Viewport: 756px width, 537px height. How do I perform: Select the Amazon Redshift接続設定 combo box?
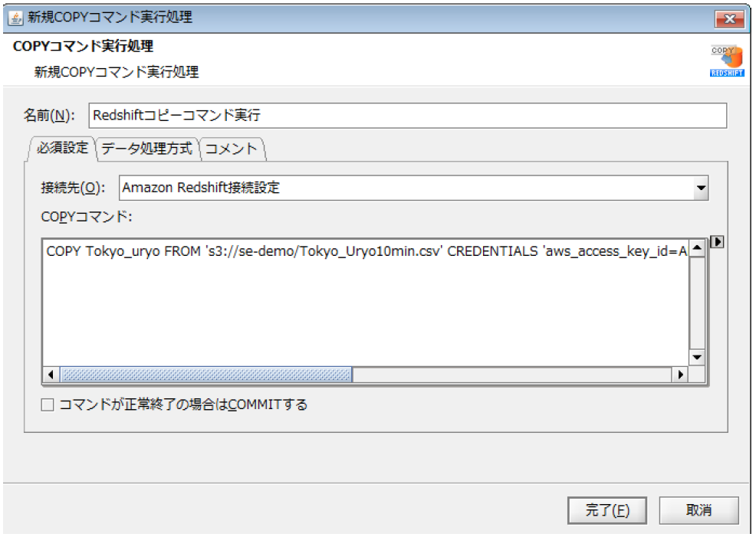pyautogui.click(x=383, y=188)
